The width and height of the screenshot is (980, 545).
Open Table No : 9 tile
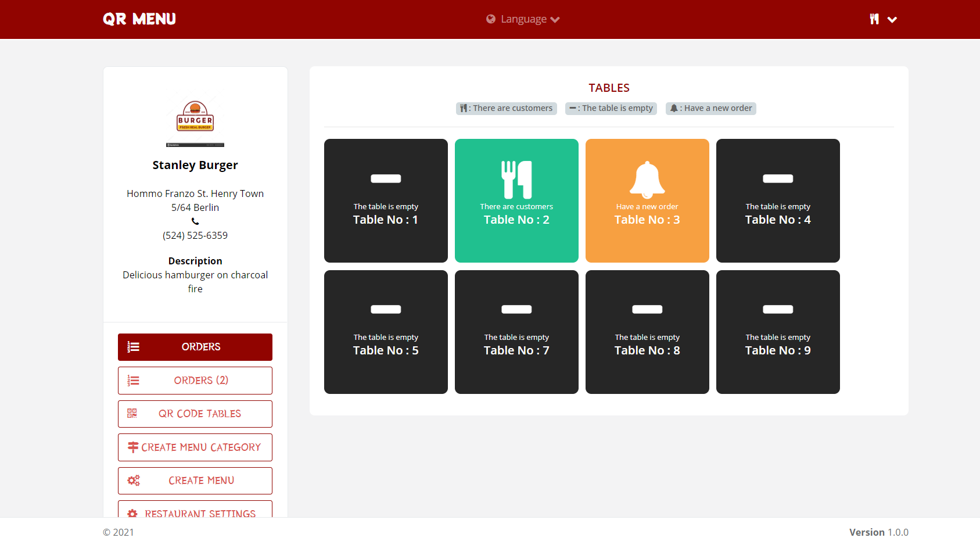click(778, 332)
